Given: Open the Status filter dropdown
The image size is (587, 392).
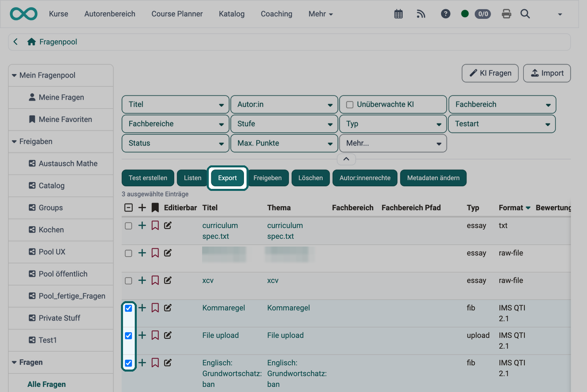Looking at the screenshot, I should 175,143.
